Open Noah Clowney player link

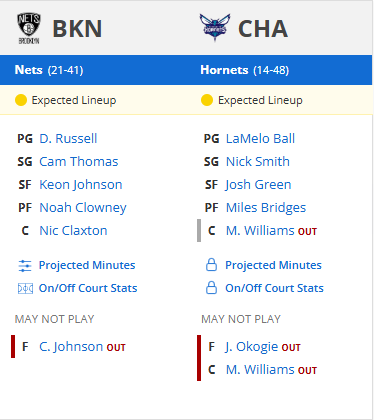tap(83, 208)
